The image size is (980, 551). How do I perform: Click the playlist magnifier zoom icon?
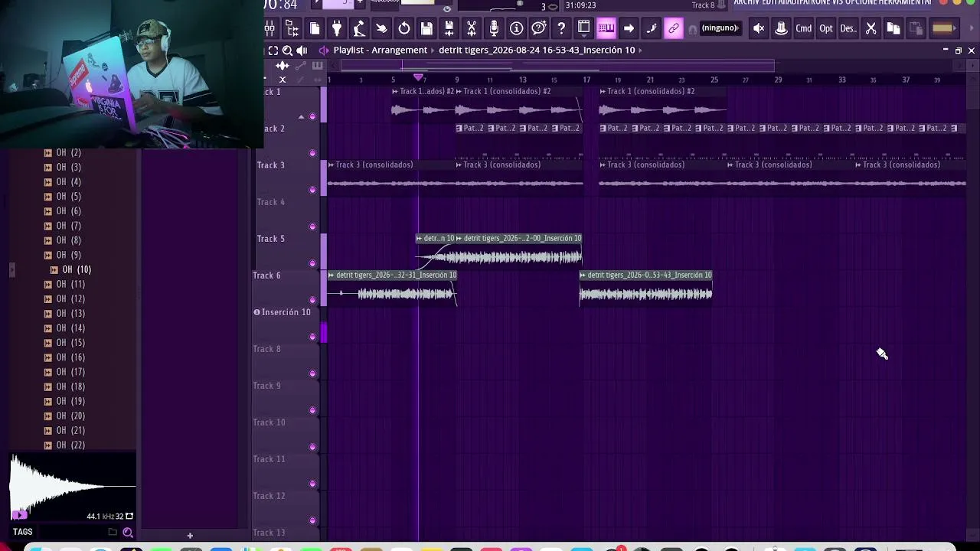point(287,51)
